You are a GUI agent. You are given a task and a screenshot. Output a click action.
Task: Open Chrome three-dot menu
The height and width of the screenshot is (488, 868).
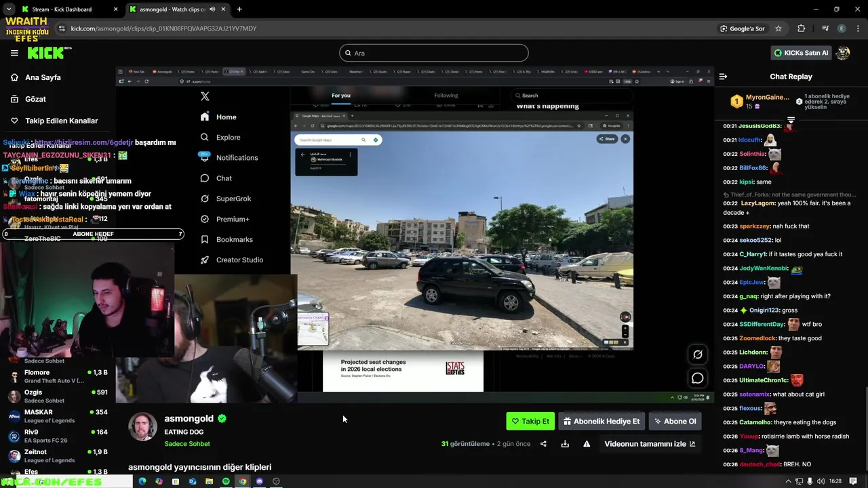pyautogui.click(x=858, y=28)
